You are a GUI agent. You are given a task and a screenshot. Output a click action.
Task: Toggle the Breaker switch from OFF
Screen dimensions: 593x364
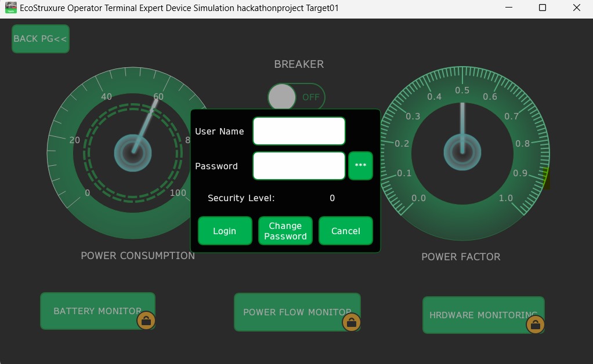coord(296,97)
